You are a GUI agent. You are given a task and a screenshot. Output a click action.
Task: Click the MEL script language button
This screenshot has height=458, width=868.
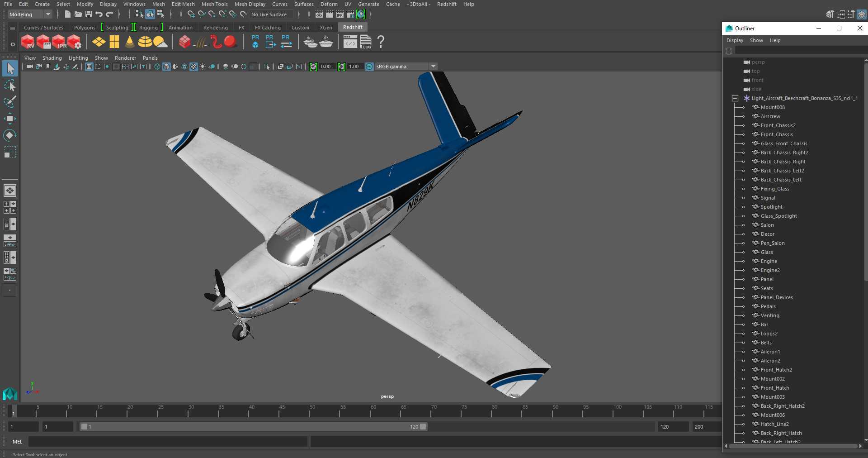point(17,442)
